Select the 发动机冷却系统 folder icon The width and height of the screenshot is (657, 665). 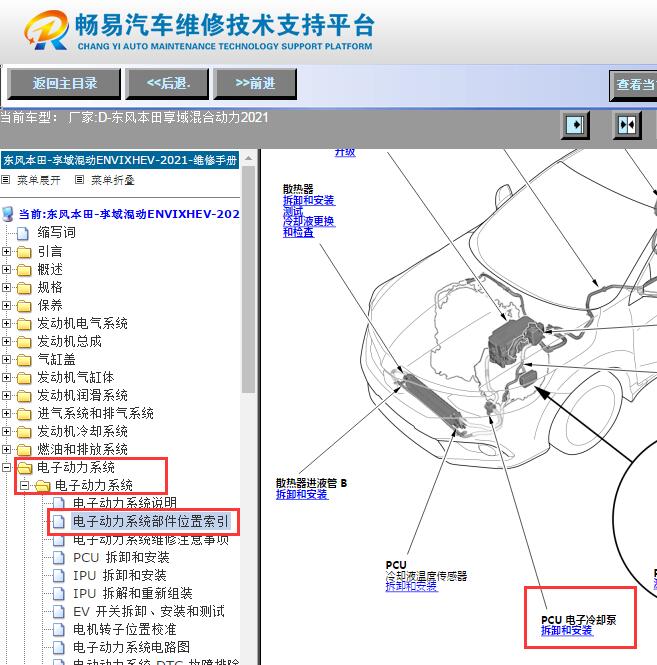(x=24, y=432)
